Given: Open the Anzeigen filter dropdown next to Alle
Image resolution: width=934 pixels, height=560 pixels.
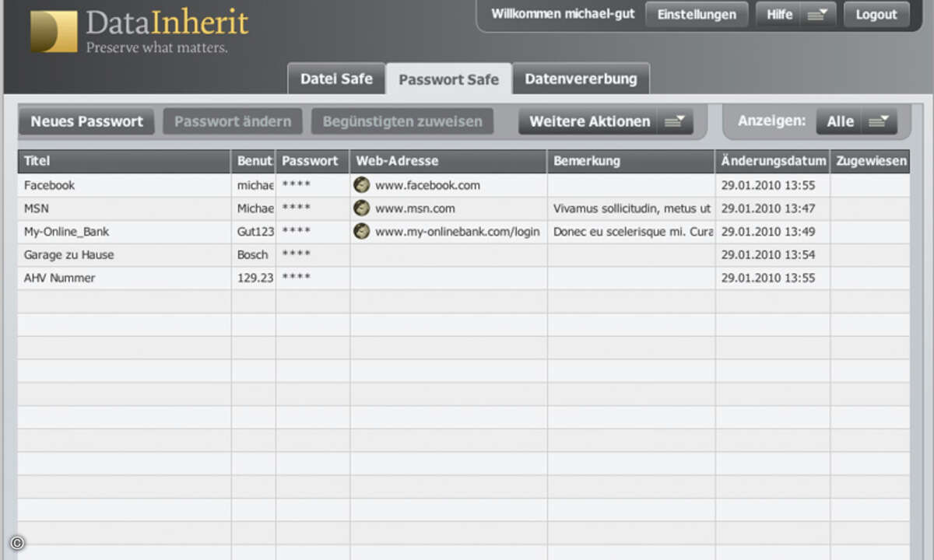Looking at the screenshot, I should click(x=880, y=121).
